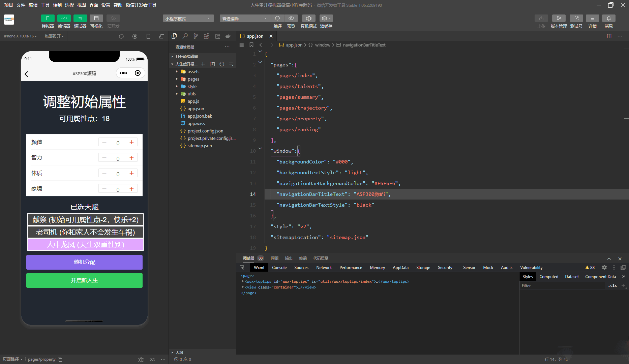
Task: Collapse all folders in explorer
Action: coord(231,64)
